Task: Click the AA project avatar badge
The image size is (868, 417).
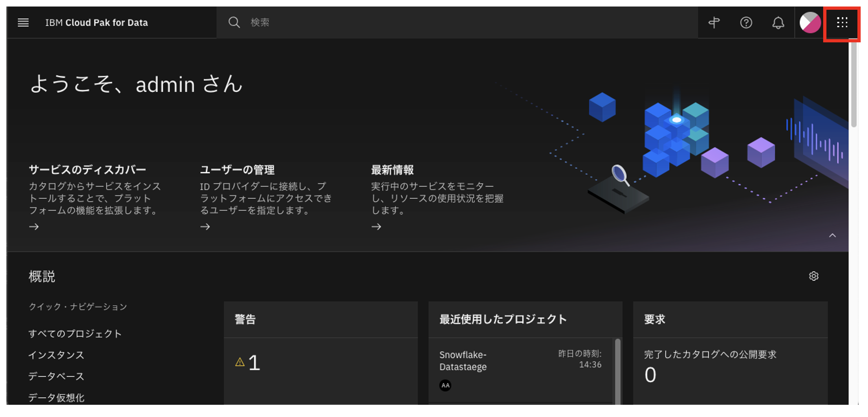Action: pos(445,385)
